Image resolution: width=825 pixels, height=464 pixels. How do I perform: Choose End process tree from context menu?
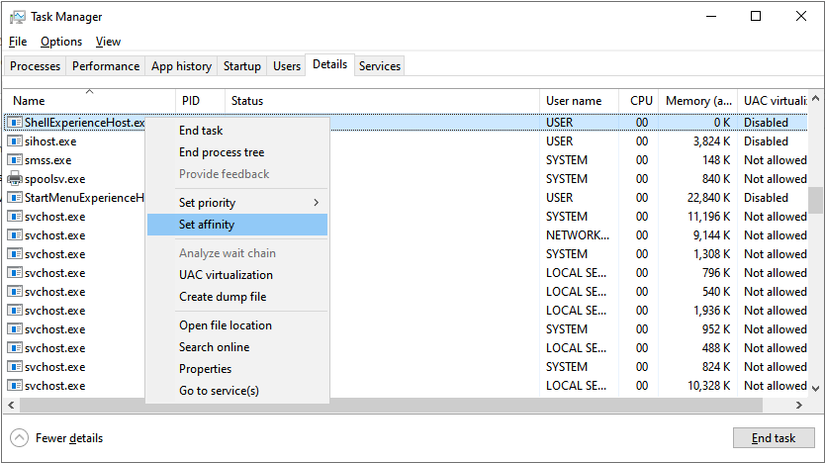pos(237,152)
